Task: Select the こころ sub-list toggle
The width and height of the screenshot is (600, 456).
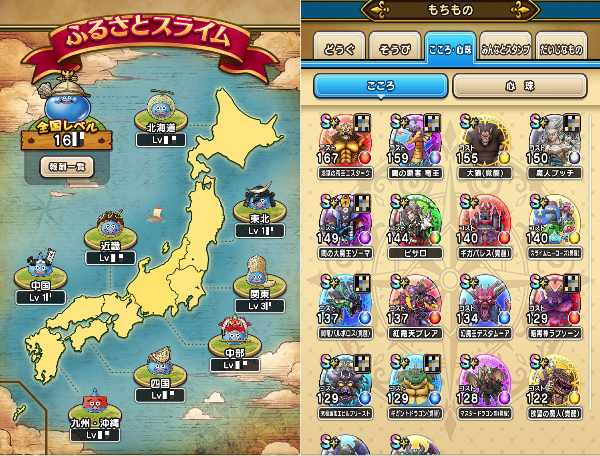Action: click(380, 86)
